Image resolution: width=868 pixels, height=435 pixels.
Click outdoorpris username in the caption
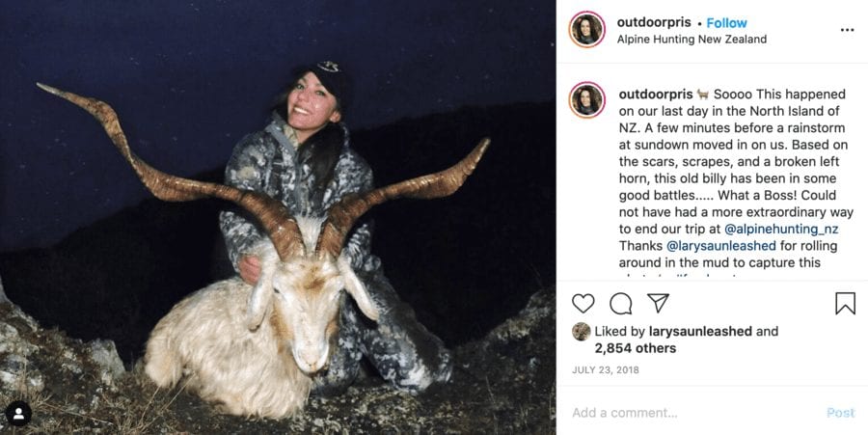point(655,95)
